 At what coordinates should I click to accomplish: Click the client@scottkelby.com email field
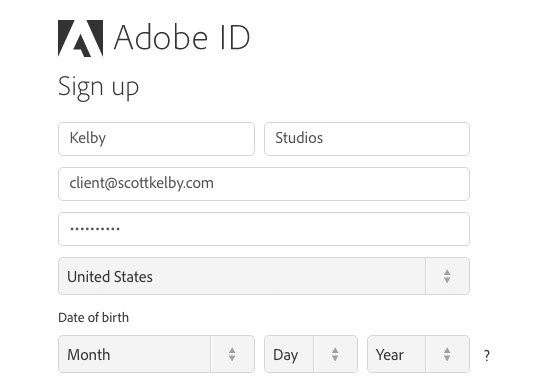coord(264,184)
